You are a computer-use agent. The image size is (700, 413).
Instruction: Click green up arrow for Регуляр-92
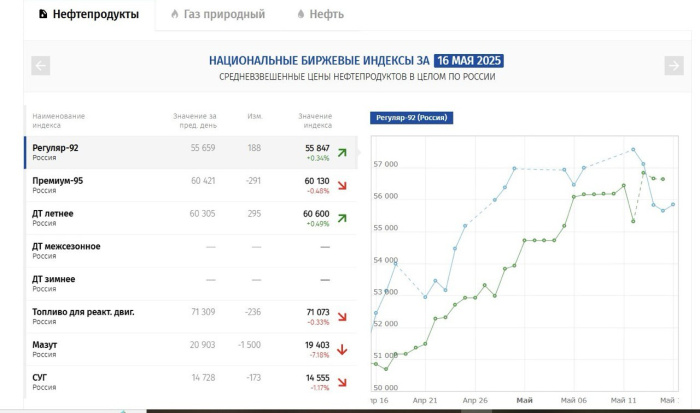pos(342,153)
